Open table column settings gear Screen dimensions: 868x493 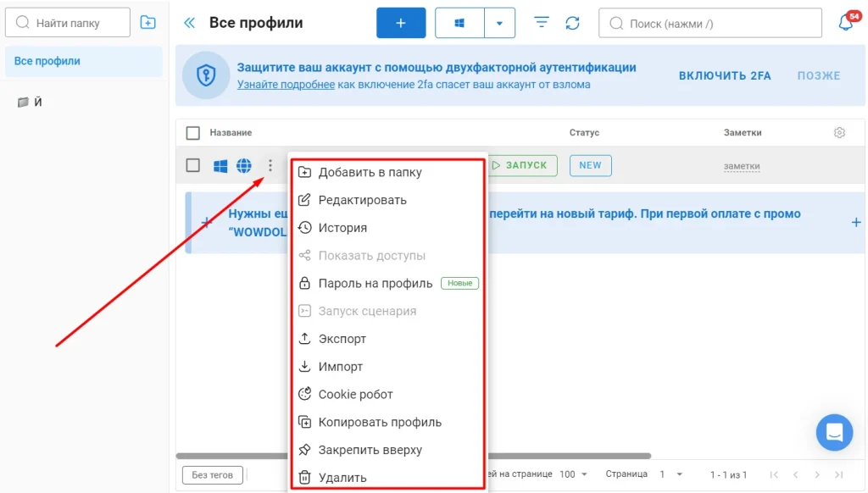(x=839, y=133)
